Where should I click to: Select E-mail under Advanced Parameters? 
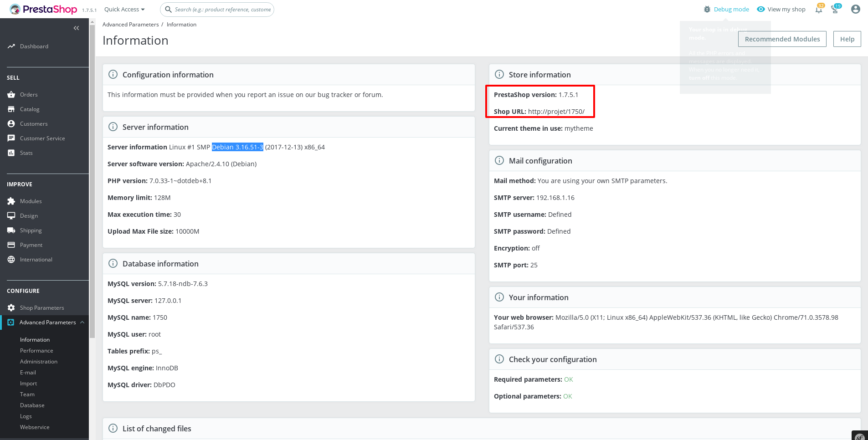tap(28, 373)
